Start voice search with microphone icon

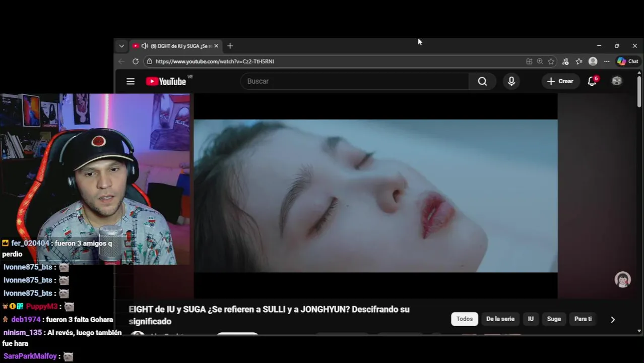click(511, 81)
